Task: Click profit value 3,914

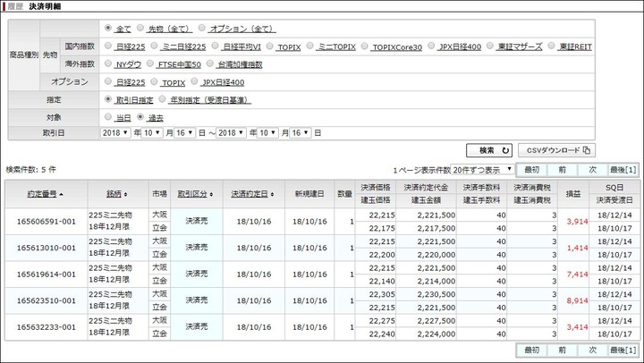Action: [578, 222]
